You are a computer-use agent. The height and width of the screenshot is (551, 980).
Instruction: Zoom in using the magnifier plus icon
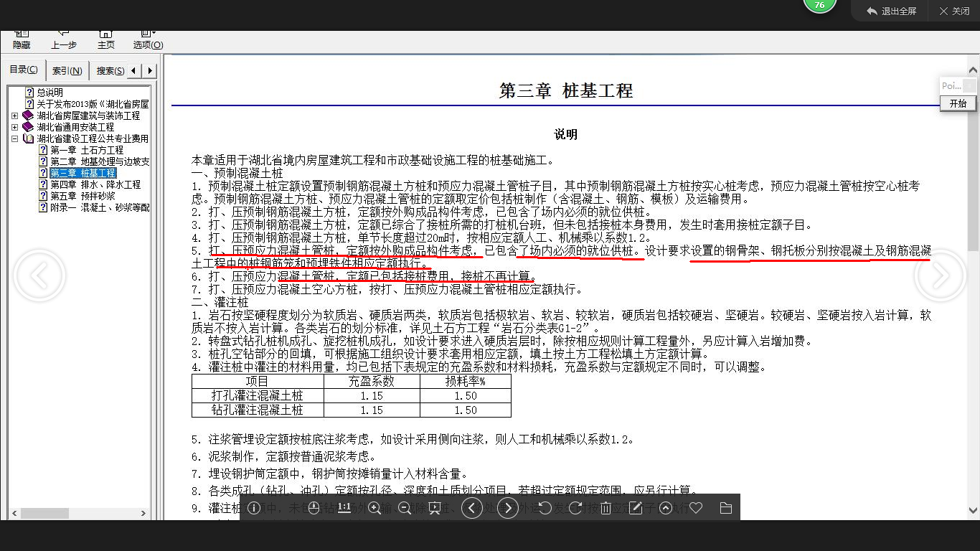(374, 508)
